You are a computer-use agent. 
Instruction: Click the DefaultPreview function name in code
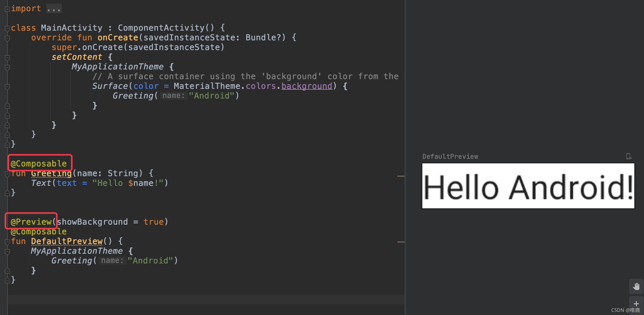(x=67, y=241)
